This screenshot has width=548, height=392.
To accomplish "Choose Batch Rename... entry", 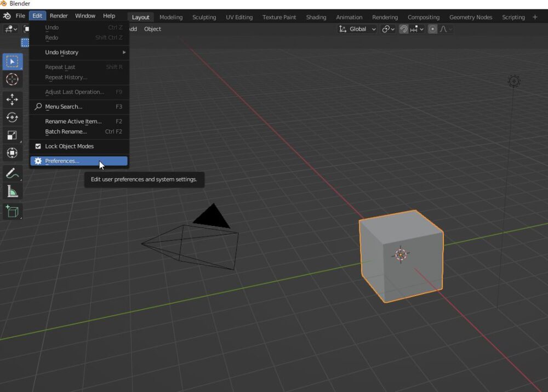I will (x=79, y=132).
